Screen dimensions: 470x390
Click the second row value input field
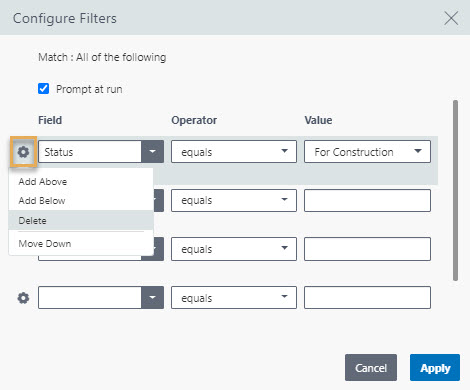click(367, 200)
